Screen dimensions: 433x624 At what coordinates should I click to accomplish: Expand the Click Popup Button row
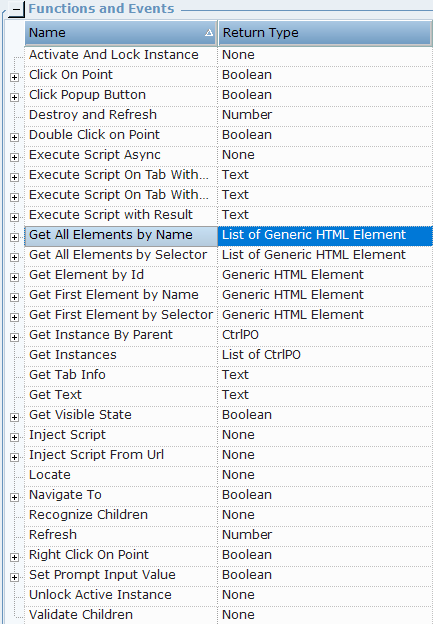[14, 97]
